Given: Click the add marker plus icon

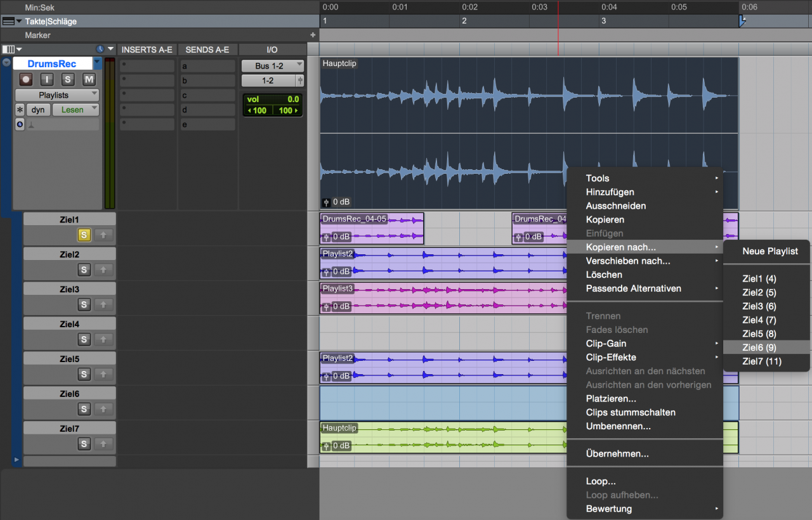Looking at the screenshot, I should 312,35.
